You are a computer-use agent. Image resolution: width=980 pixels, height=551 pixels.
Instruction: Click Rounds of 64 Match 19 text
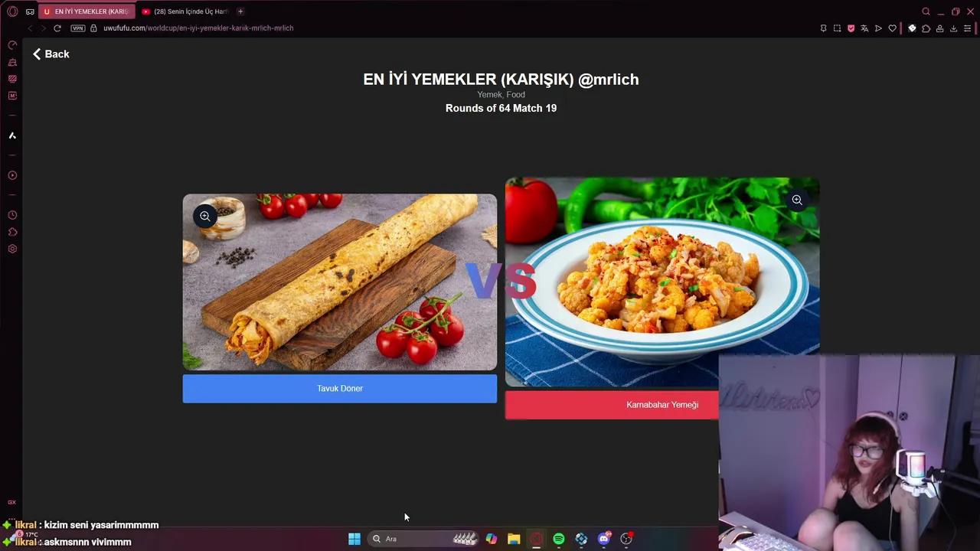(x=501, y=108)
